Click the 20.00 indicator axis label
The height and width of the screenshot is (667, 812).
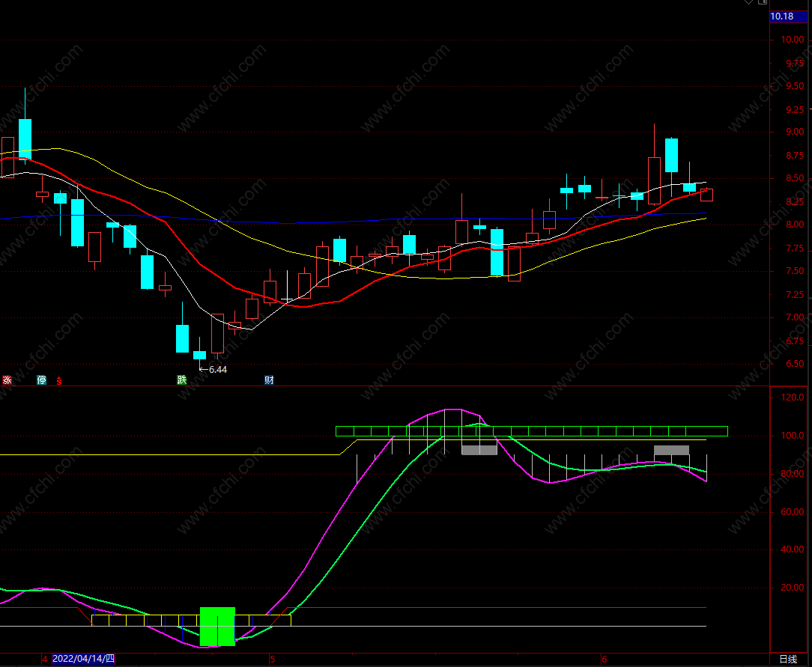pos(793,588)
